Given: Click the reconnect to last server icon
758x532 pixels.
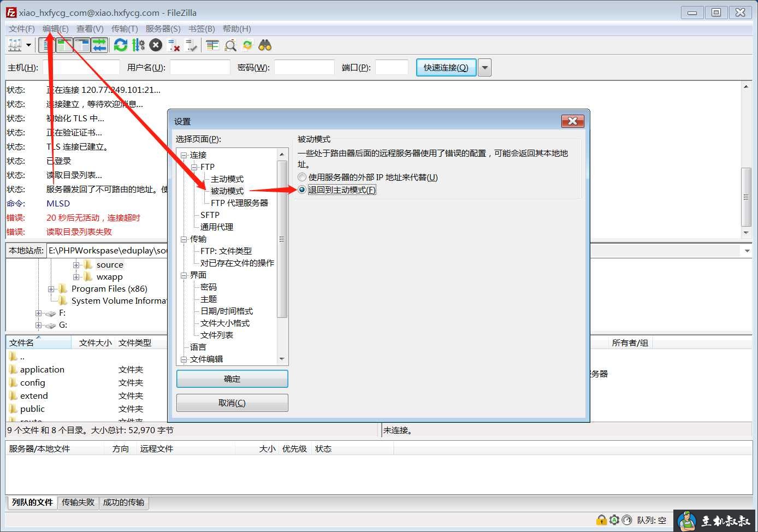Looking at the screenshot, I should [x=191, y=45].
